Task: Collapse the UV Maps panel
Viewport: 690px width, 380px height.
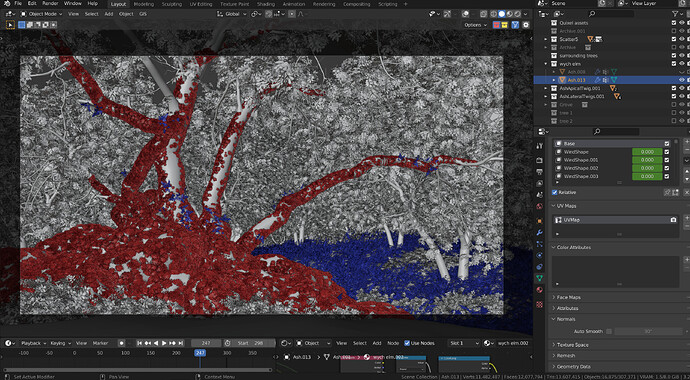Action: [566, 206]
